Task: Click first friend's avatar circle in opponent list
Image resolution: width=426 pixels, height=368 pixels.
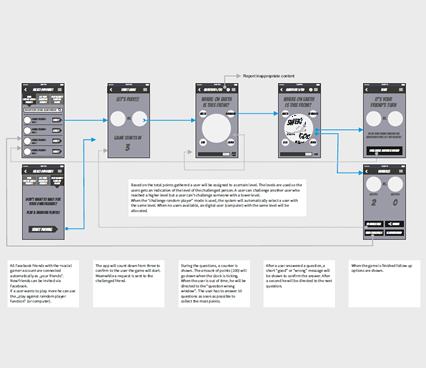Action: pyautogui.click(x=28, y=120)
